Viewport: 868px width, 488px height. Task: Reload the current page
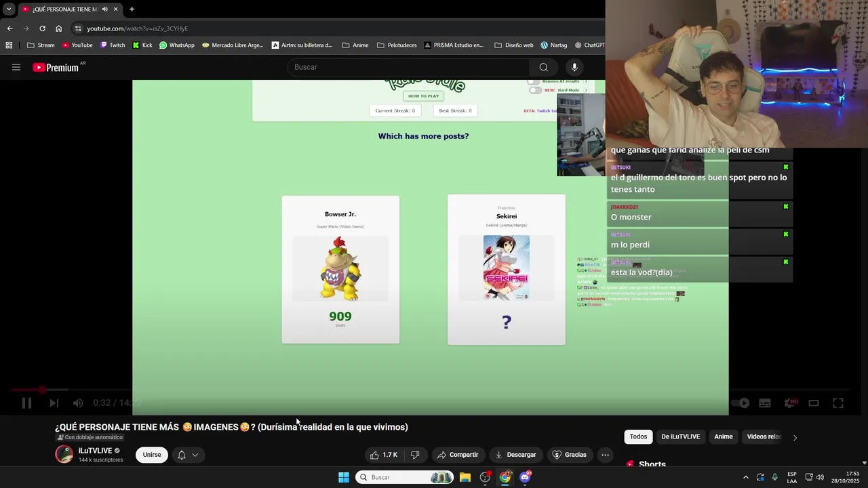(x=42, y=28)
